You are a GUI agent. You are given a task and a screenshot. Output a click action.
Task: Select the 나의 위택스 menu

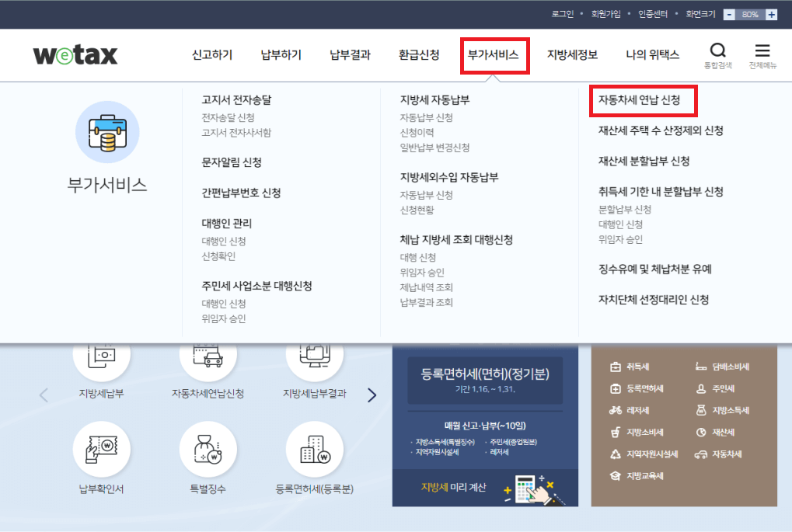pos(651,55)
